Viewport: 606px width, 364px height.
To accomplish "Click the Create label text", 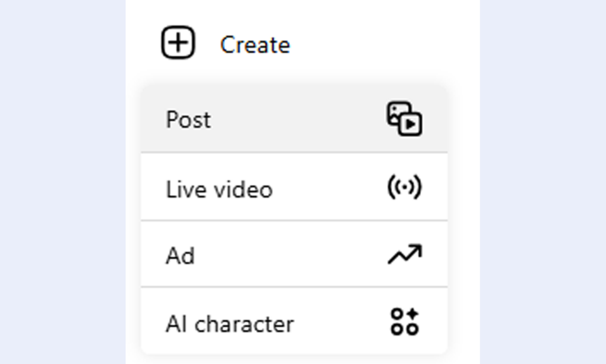I will coord(255,45).
